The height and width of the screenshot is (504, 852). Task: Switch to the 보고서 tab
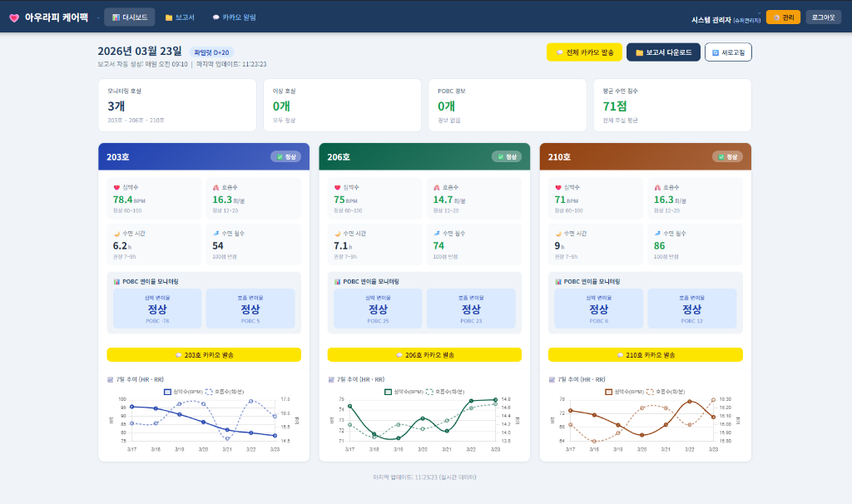pos(180,17)
